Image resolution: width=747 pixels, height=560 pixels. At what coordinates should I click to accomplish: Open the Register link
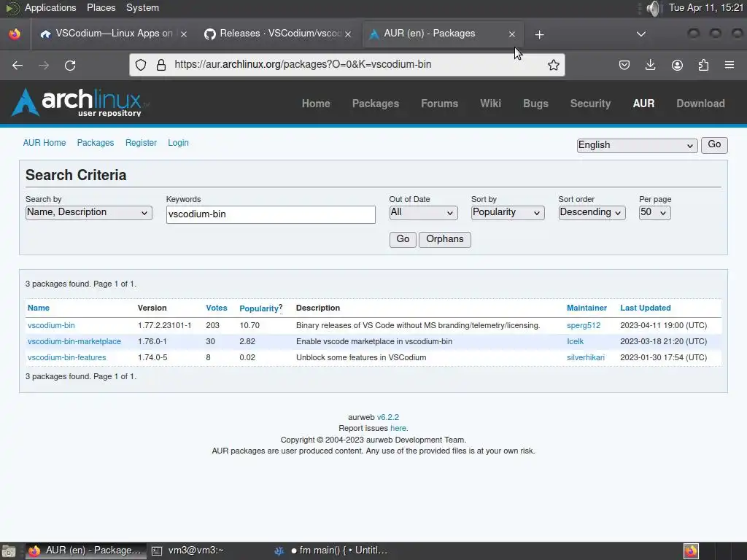pos(141,142)
